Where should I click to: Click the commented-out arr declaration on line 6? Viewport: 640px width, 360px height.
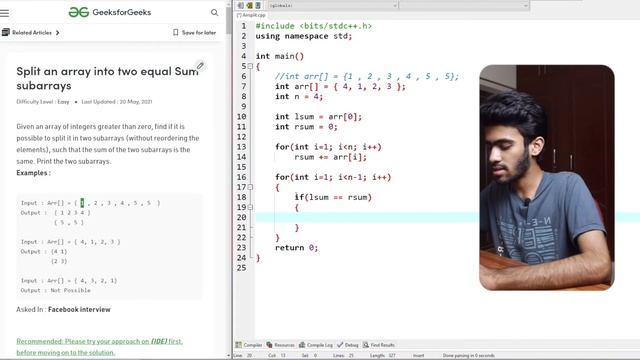coord(367,76)
